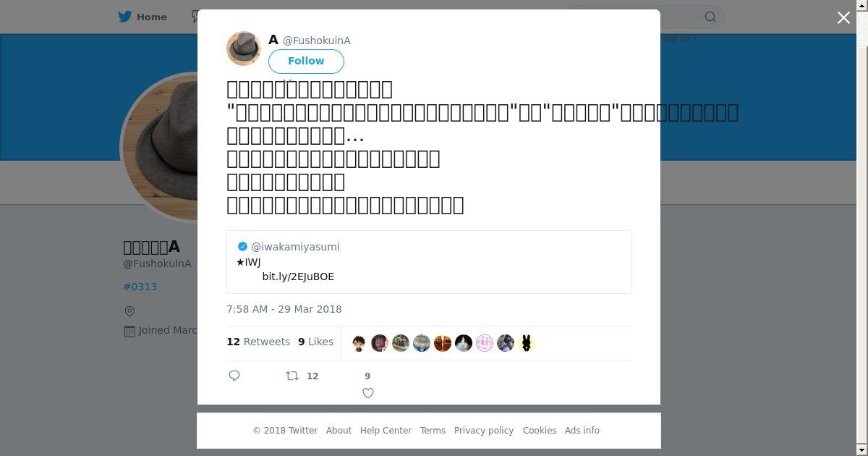This screenshot has width=868, height=456.
Task: Open the #0313 hashtag link
Action: coord(140,287)
